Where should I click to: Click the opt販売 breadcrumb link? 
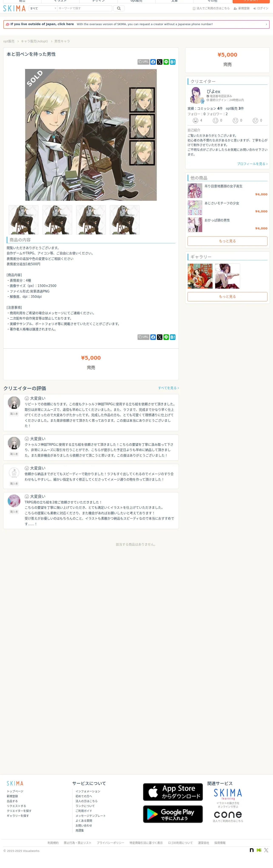(x=9, y=42)
